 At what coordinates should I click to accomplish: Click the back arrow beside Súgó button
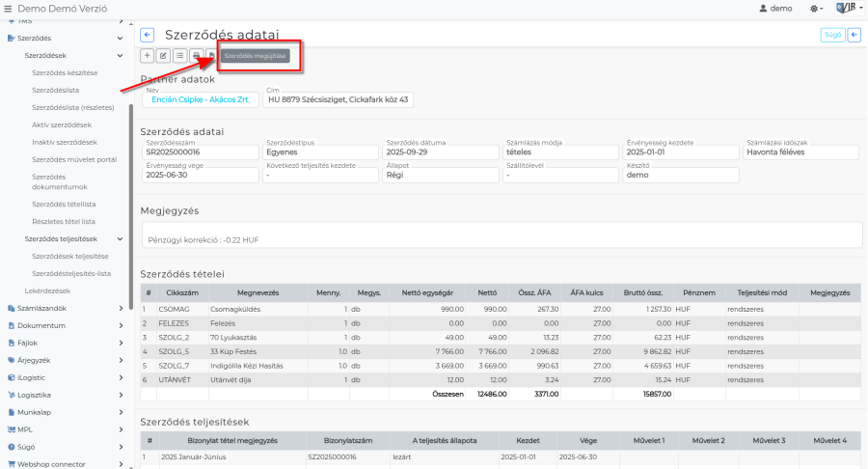[x=854, y=36]
